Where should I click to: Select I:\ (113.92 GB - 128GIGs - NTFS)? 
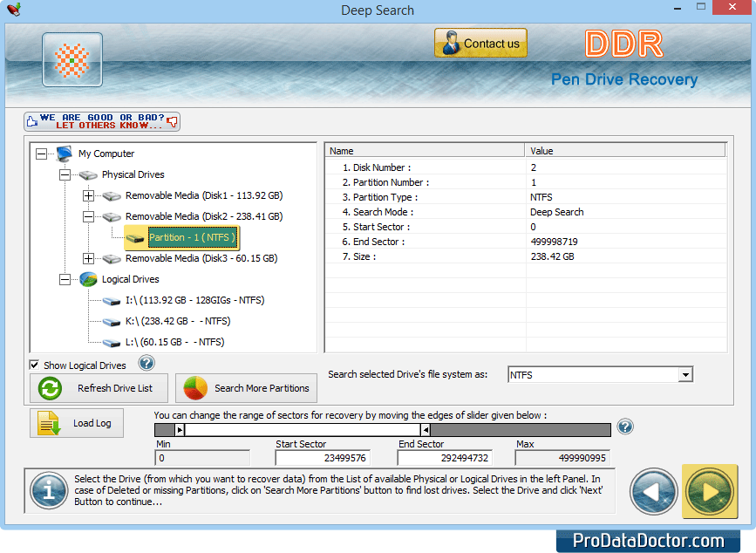pos(194,300)
